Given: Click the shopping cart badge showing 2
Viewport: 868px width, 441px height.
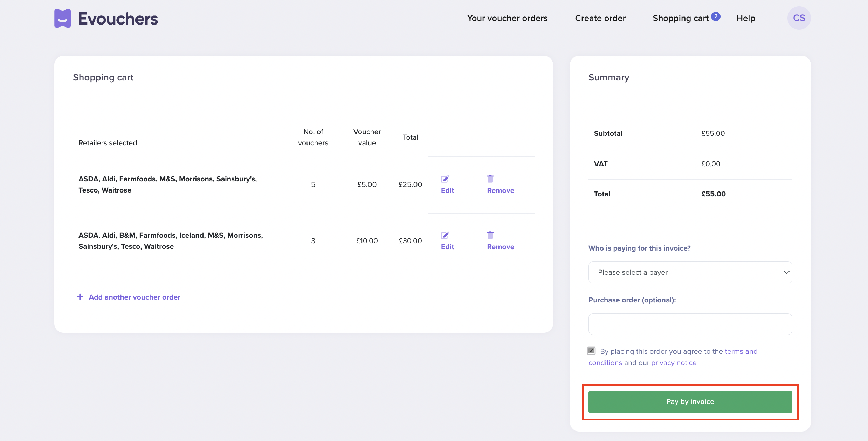Looking at the screenshot, I should pyautogui.click(x=716, y=16).
